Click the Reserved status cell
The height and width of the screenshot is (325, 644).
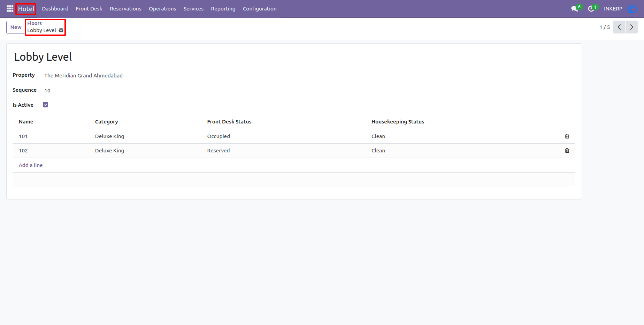coord(219,151)
